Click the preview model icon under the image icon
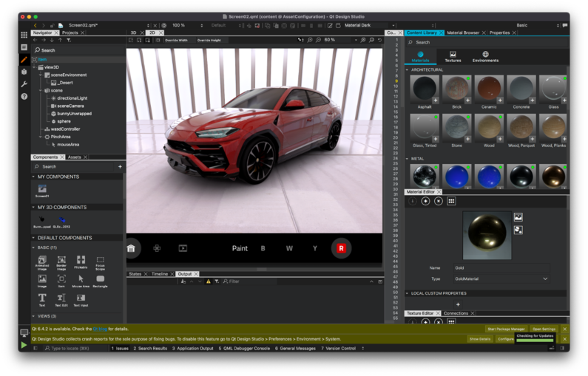 518,230
